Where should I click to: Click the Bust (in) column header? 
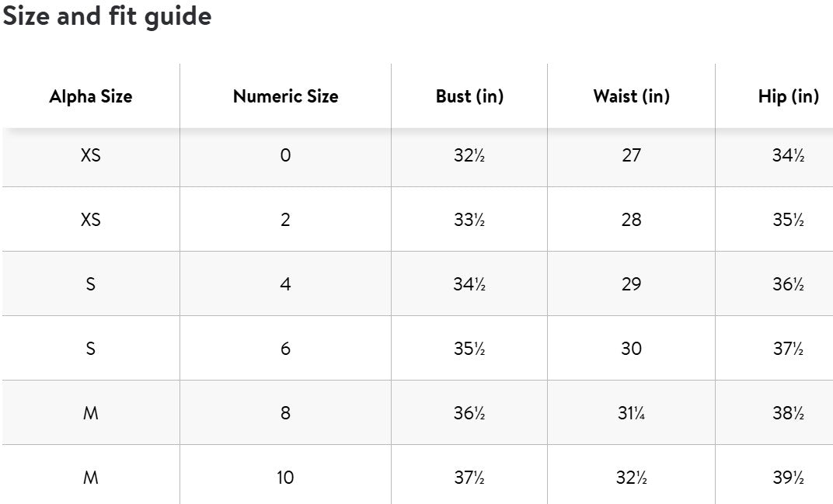[x=469, y=96]
